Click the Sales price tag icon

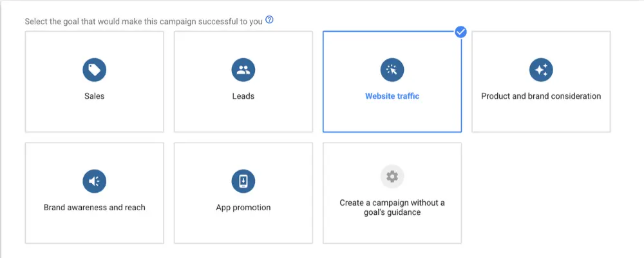click(x=95, y=70)
